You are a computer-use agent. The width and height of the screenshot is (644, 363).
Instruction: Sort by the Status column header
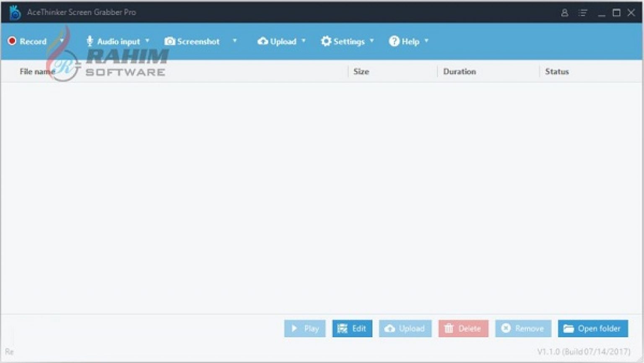pyautogui.click(x=557, y=72)
